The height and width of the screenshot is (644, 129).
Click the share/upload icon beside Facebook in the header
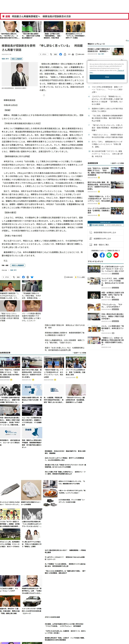pyautogui.click(x=65, y=54)
